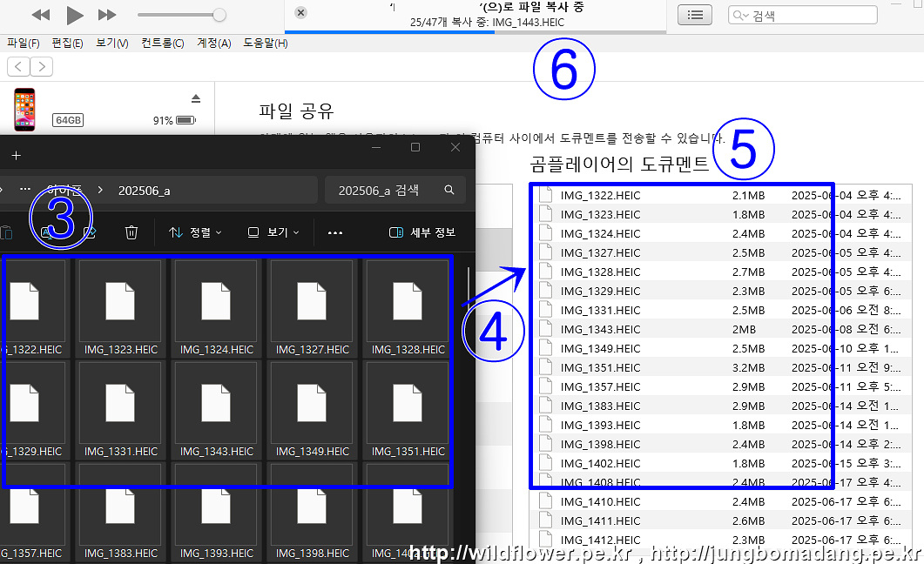Screen dimensions: 924x564
Task: Click the copy progress bar under the status text
Action: point(475,32)
